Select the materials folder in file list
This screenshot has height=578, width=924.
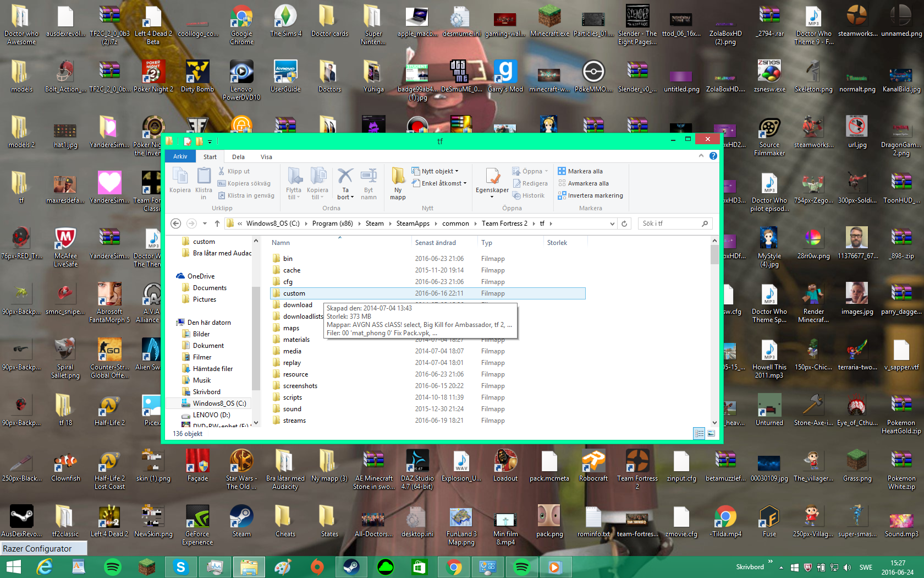click(296, 340)
